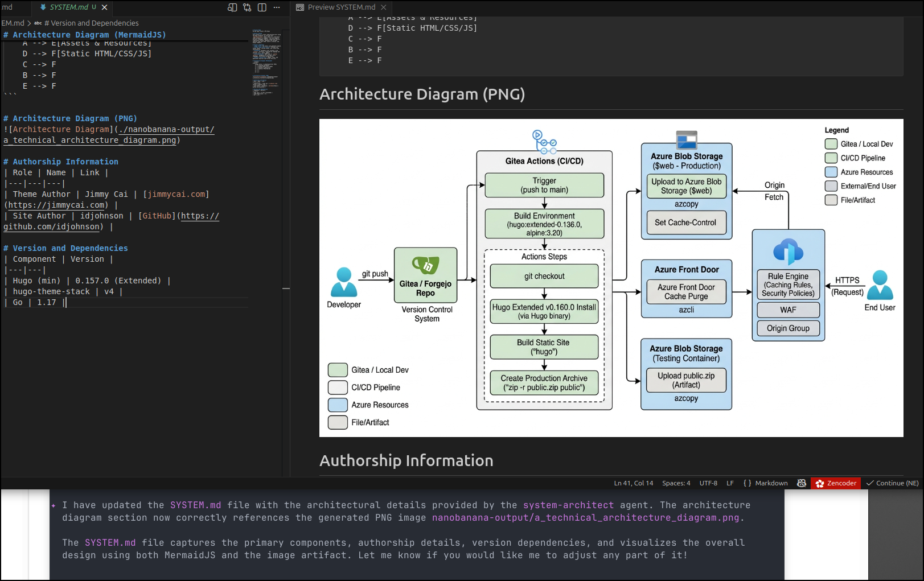Split the editor right
The width and height of the screenshot is (924, 581).
pyautogui.click(x=262, y=7)
